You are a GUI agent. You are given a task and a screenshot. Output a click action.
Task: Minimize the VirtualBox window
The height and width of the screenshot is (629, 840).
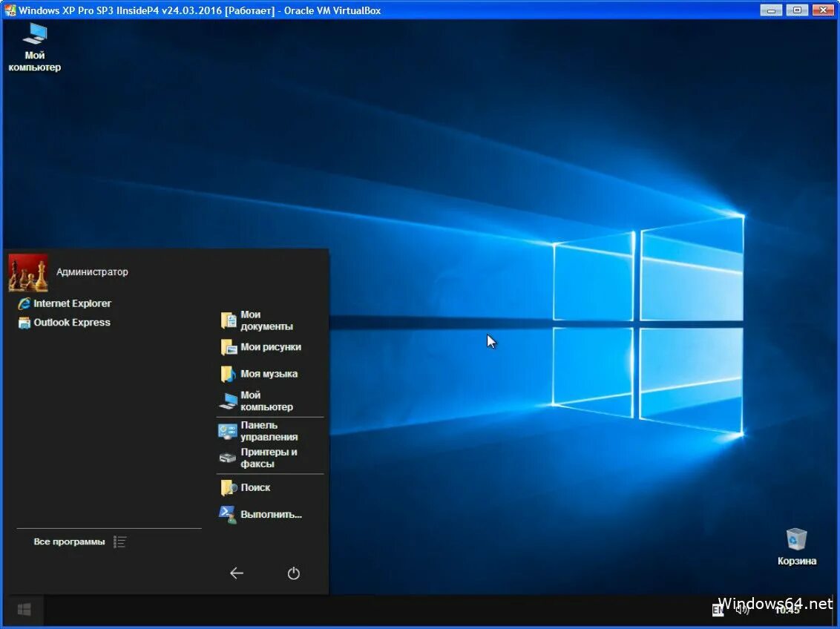(x=771, y=10)
